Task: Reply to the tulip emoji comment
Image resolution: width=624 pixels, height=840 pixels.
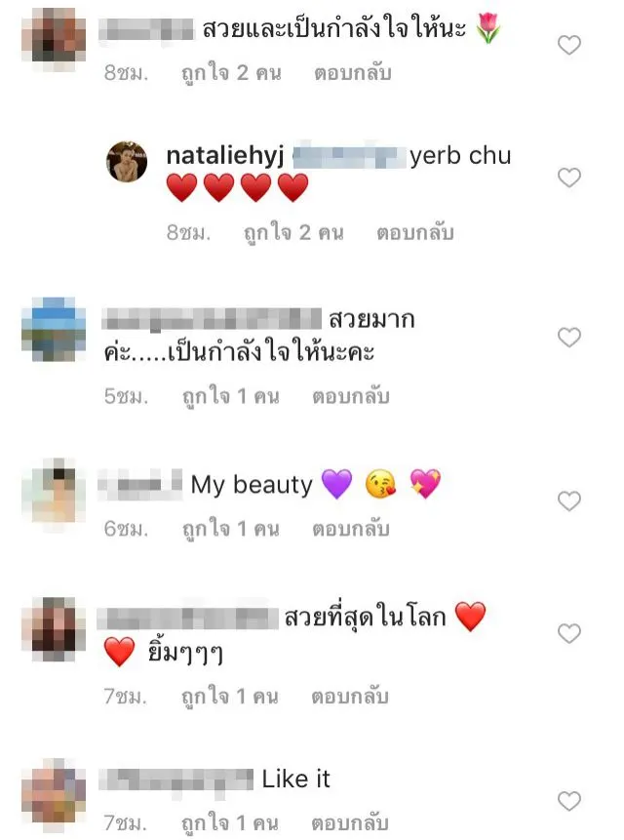Action: point(353,73)
